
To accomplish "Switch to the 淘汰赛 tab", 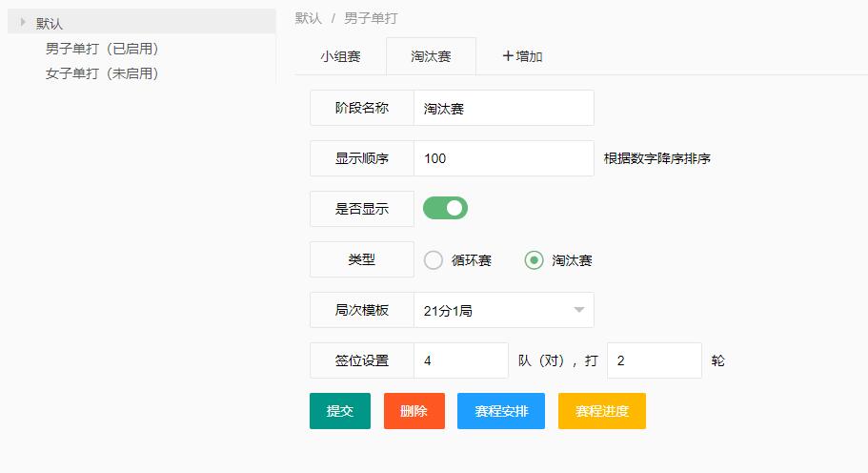I will pos(431,56).
